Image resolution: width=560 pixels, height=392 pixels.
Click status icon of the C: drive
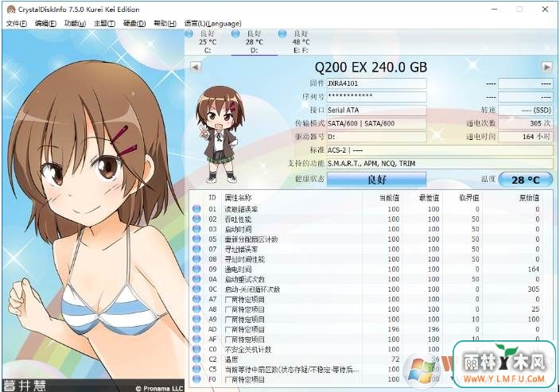189,34
